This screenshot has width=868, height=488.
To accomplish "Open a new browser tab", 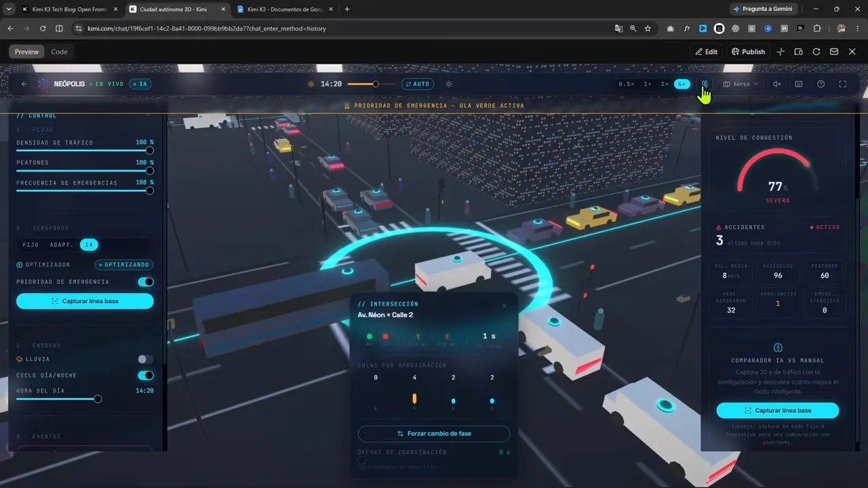I will 347,9.
